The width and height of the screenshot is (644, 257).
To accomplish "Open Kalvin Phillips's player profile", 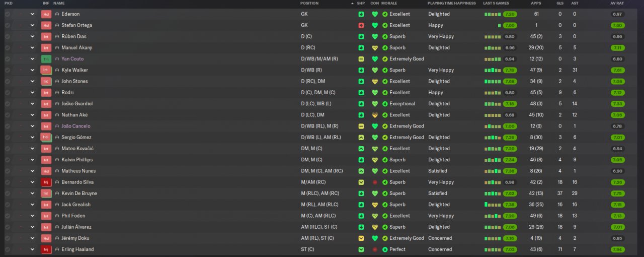I will click(77, 160).
